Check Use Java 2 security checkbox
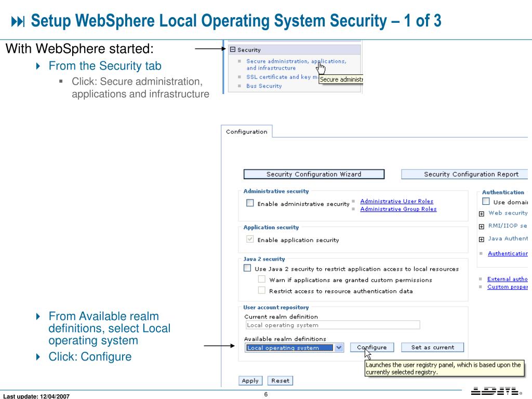Image resolution: width=532 pixels, height=399 pixels. (247, 268)
